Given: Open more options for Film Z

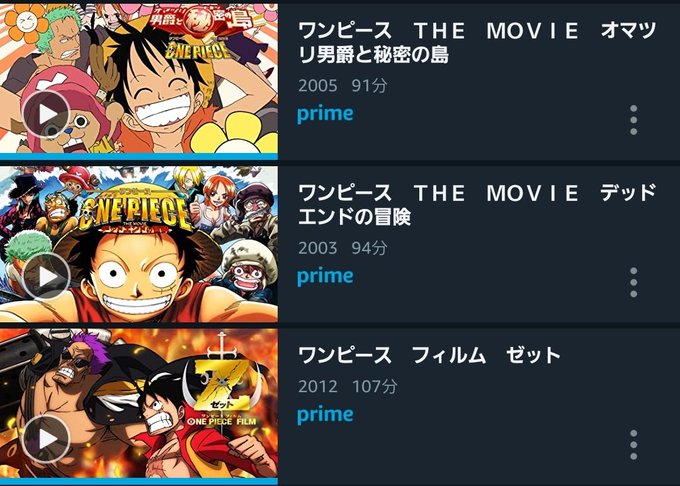Looking at the screenshot, I should click(x=634, y=445).
